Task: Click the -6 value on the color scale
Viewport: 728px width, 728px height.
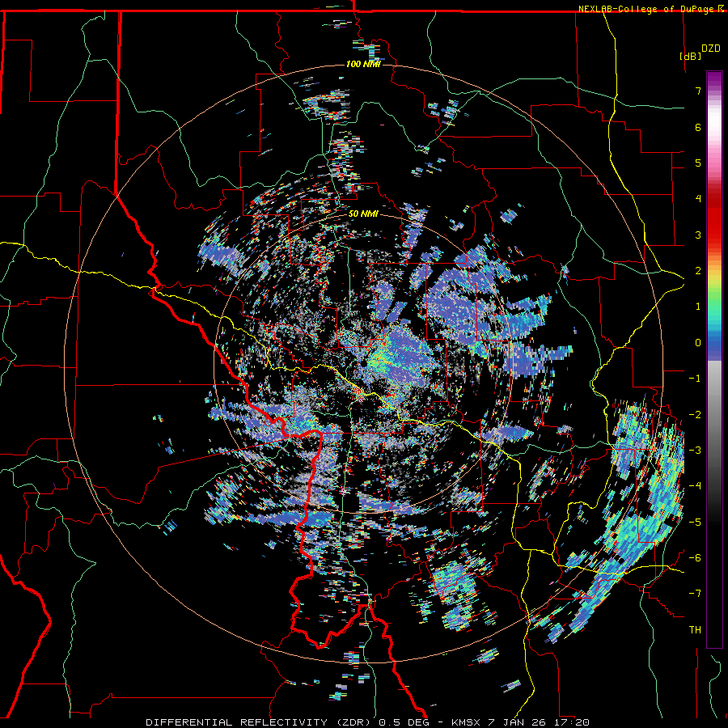Action: point(695,558)
